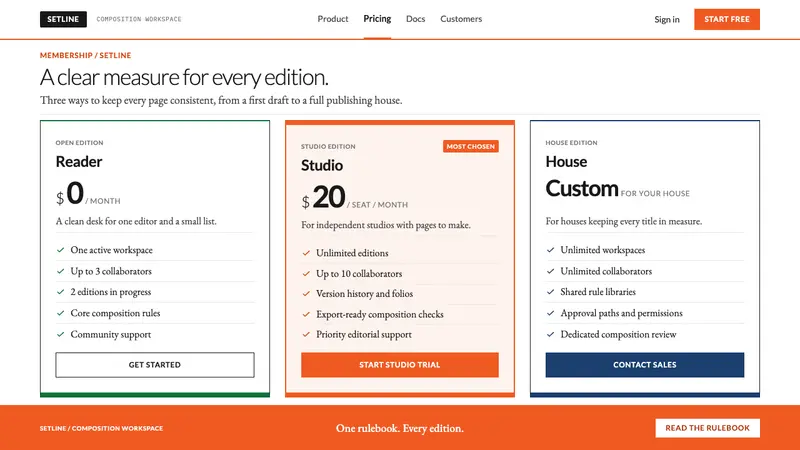The image size is (800, 450).
Task: Click 'Priority editorial support' text
Action: click(364, 335)
